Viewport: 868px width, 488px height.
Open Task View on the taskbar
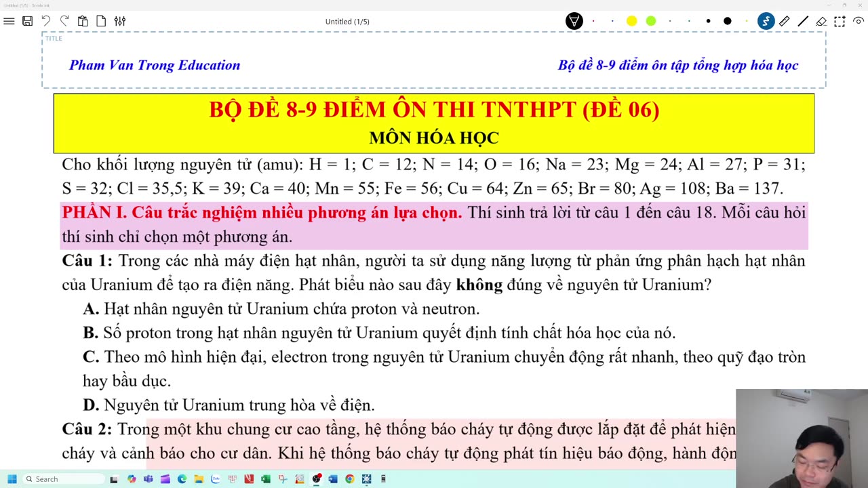tap(114, 479)
